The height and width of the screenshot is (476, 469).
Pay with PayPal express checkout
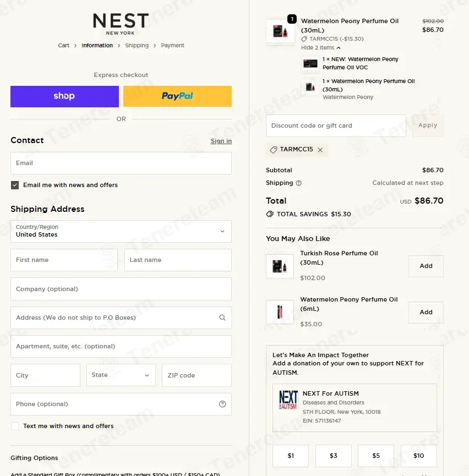coord(177,96)
